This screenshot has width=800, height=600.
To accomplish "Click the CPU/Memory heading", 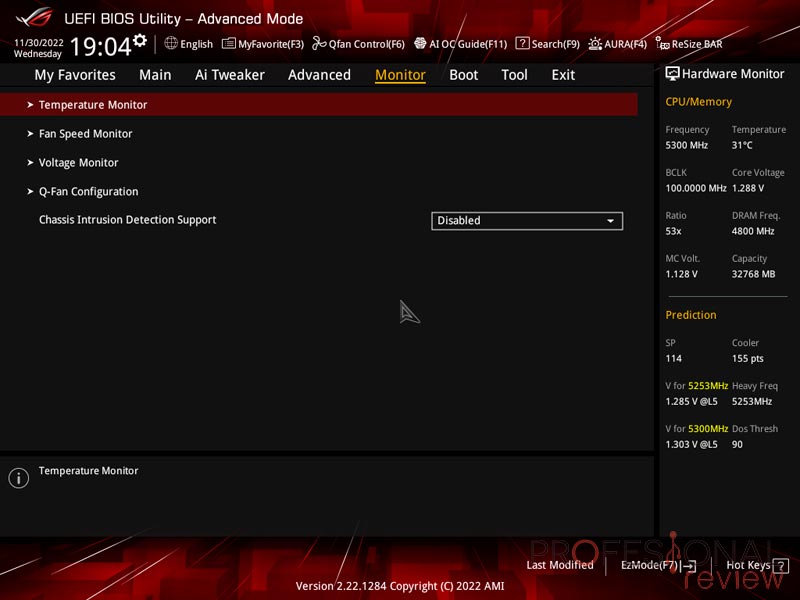I will click(x=698, y=102).
